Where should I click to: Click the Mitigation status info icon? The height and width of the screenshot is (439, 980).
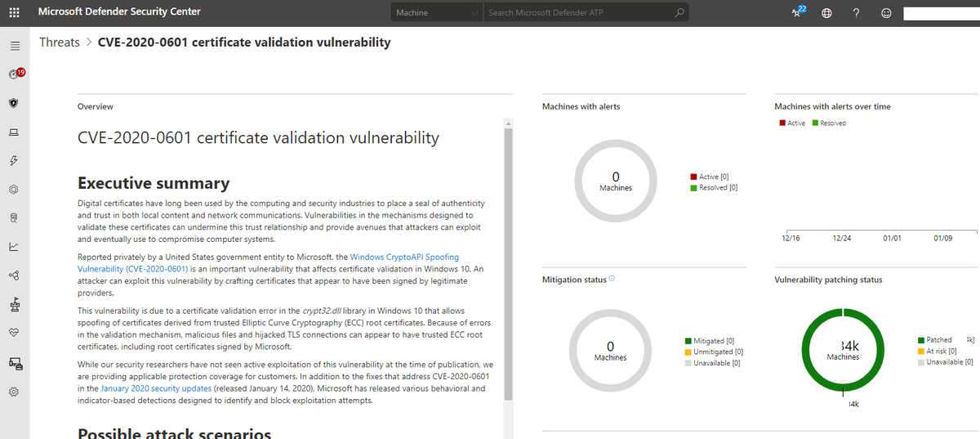click(612, 279)
